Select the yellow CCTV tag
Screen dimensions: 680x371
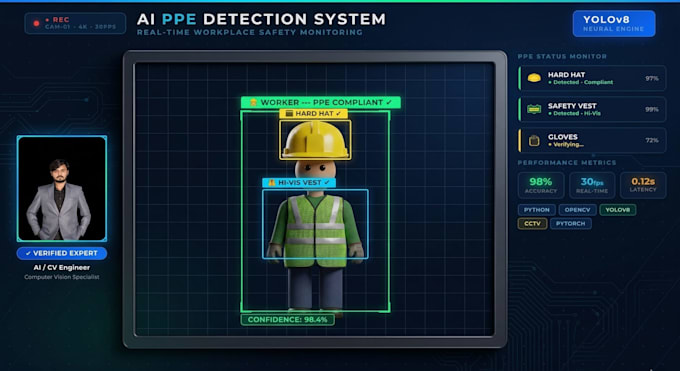click(x=532, y=224)
